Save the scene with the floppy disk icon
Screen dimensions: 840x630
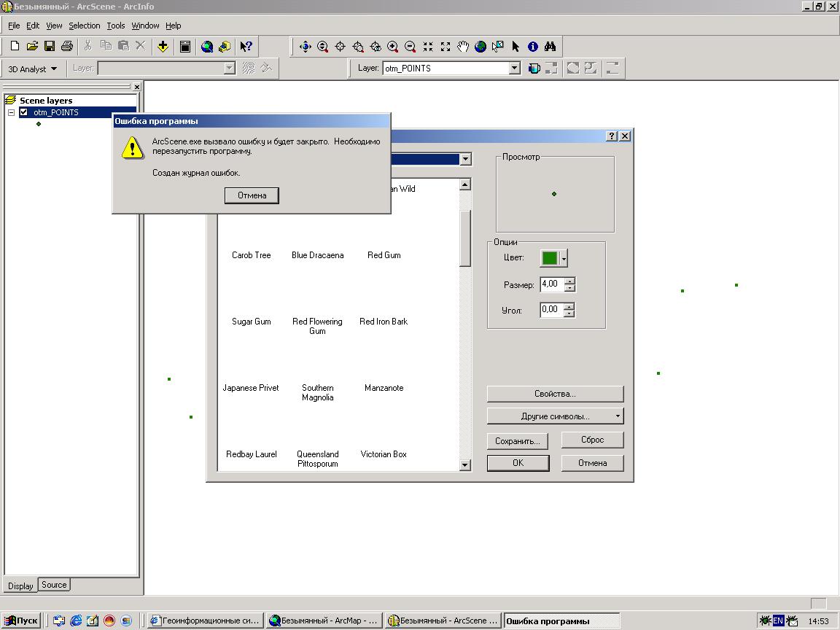[50, 47]
